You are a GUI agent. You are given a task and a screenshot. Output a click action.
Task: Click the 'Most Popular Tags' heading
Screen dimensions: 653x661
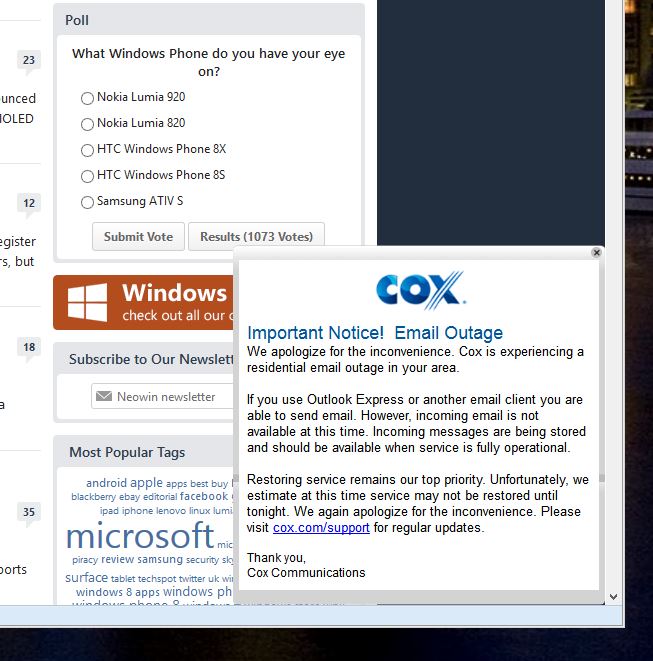(127, 452)
